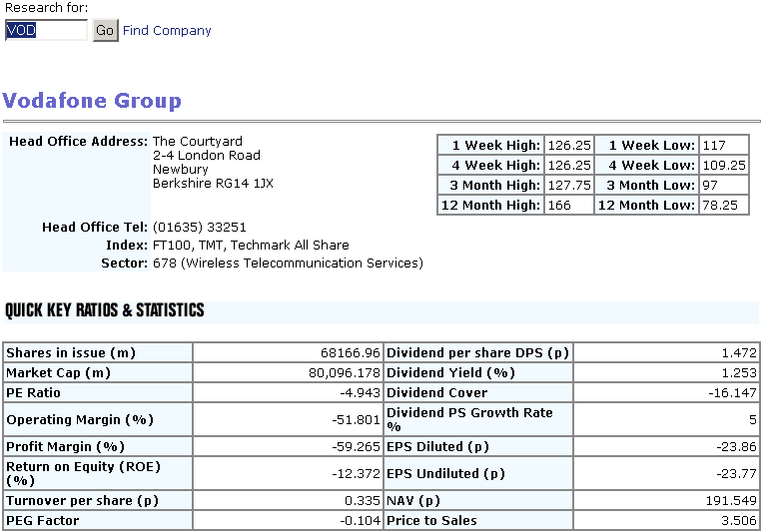Click the Vodafone Group heading
The height and width of the screenshot is (532, 762).
pos(92,101)
